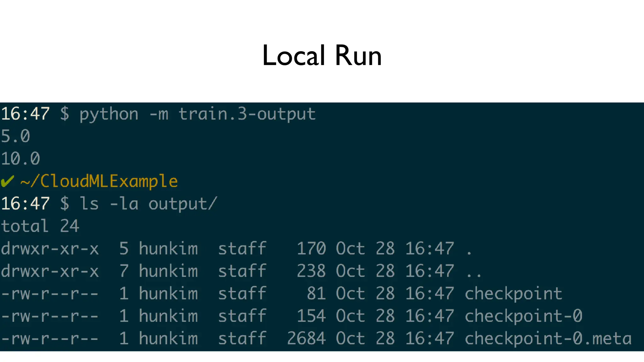Click the 'checkpoint-0' file name entry
This screenshot has width=644, height=362.
coord(524,316)
